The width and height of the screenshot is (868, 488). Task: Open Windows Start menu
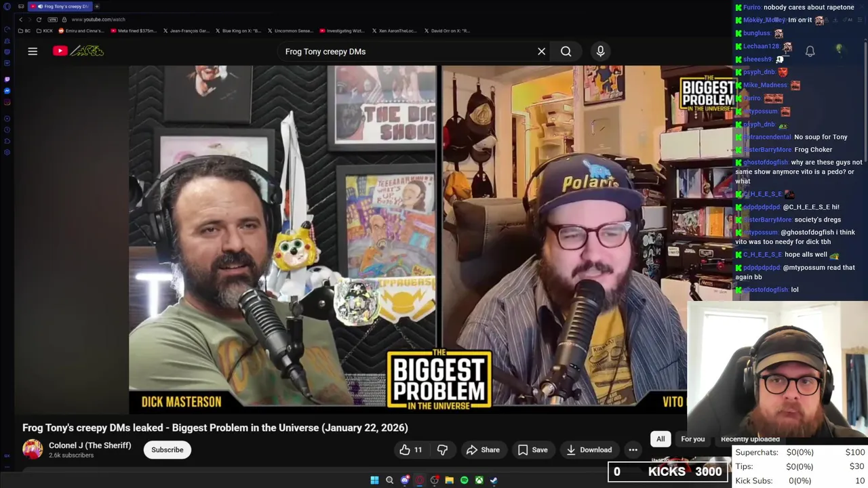(374, 480)
